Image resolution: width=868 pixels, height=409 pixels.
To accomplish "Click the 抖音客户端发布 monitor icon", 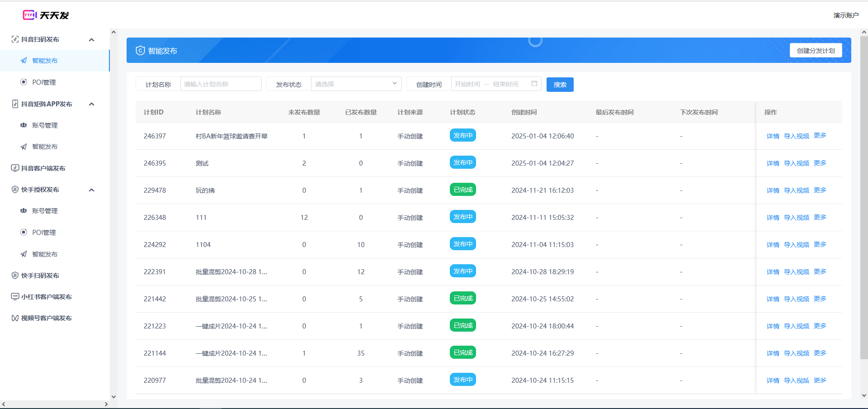I will [15, 168].
